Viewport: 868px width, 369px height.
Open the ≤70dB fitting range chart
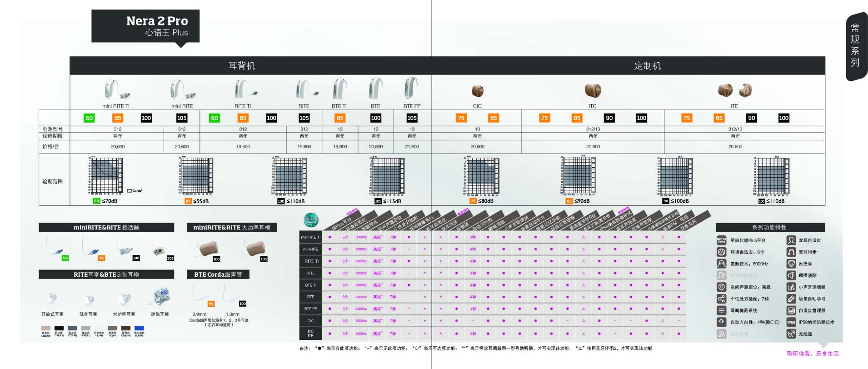coord(105,175)
